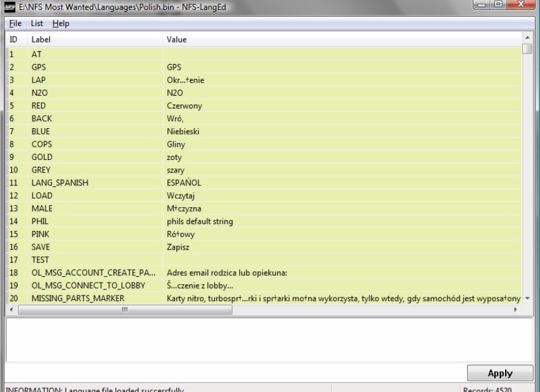
Task: Click the Apply button
Action: point(500,373)
